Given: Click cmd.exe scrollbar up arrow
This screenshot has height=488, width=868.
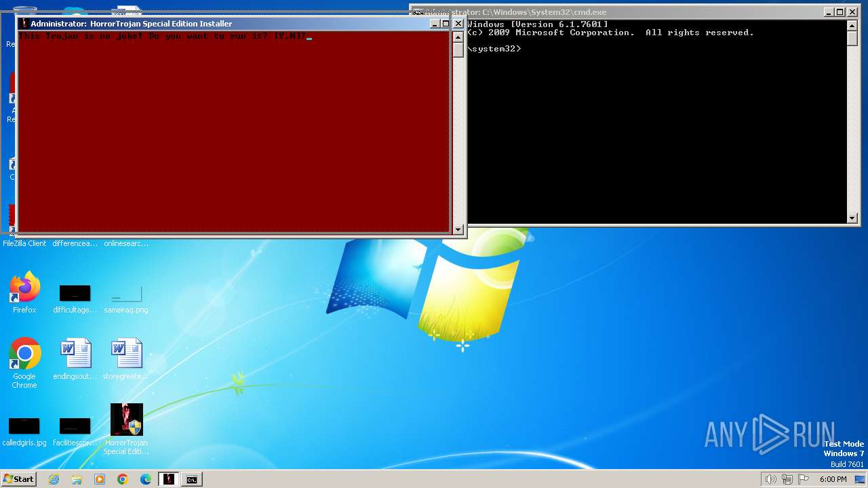Looking at the screenshot, I should 852,26.
